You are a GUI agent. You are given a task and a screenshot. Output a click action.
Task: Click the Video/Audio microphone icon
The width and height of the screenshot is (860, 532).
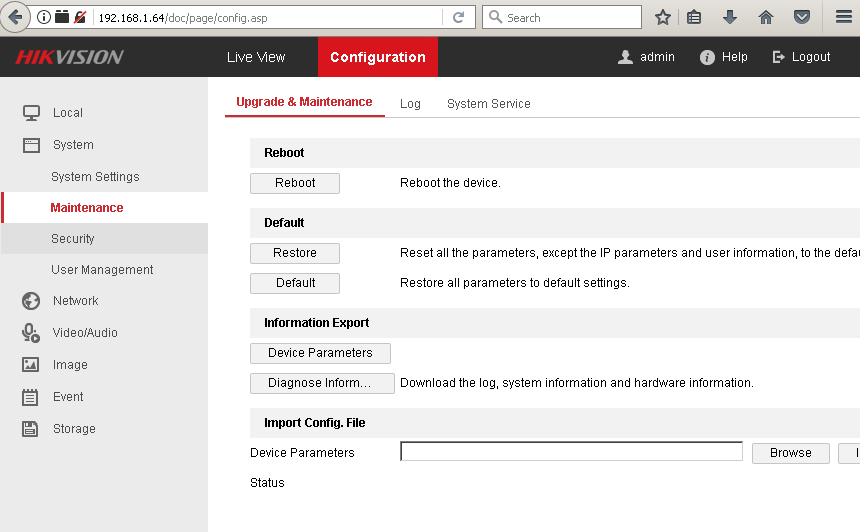[31, 333]
